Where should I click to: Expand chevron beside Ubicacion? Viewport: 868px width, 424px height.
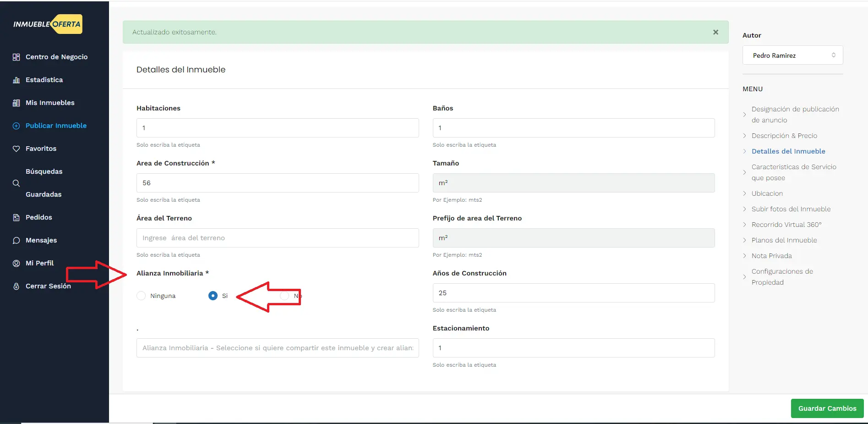pyautogui.click(x=744, y=193)
